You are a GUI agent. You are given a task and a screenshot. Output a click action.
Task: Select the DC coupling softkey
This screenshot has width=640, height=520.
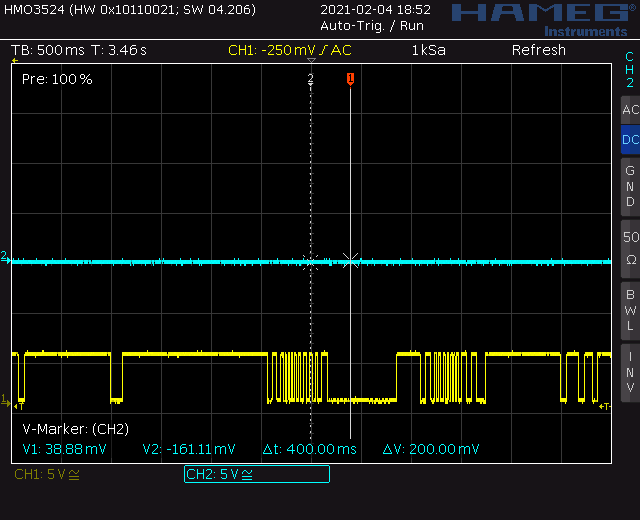pyautogui.click(x=630, y=140)
